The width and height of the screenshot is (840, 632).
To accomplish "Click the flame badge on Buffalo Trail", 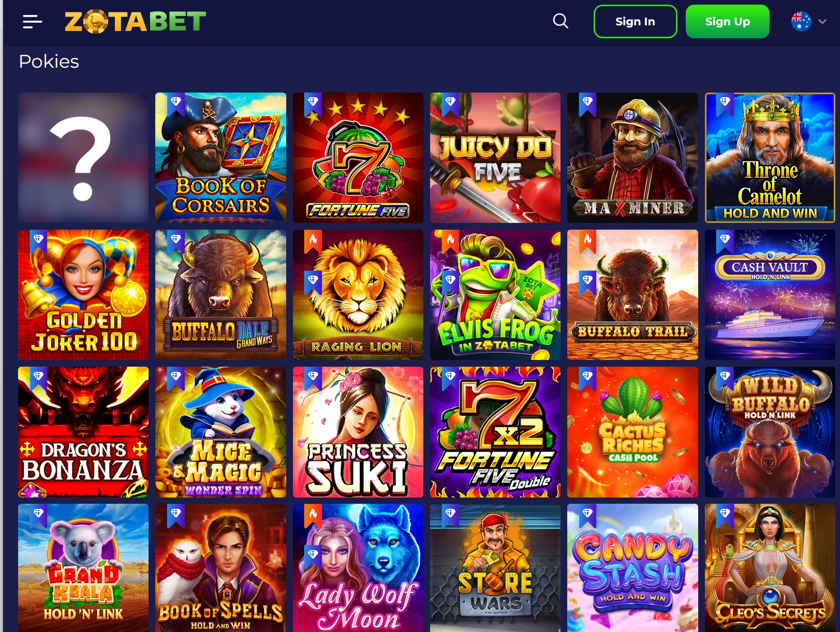I will (587, 241).
